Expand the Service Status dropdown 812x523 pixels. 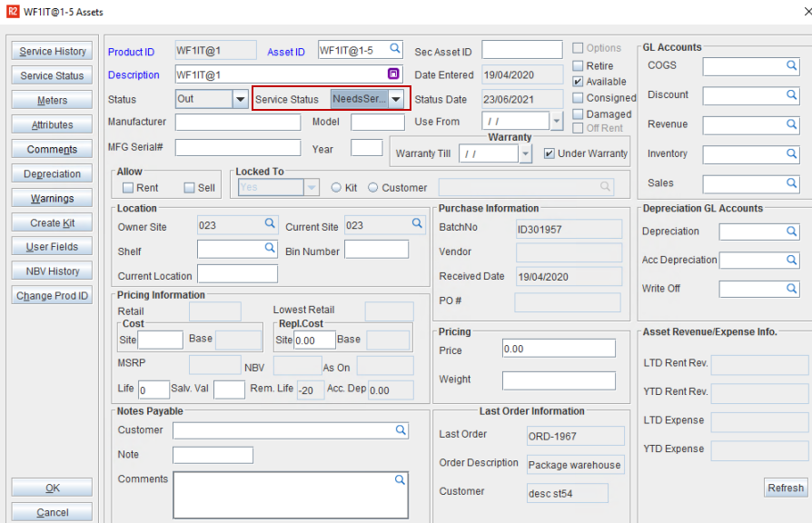pyautogui.click(x=396, y=99)
